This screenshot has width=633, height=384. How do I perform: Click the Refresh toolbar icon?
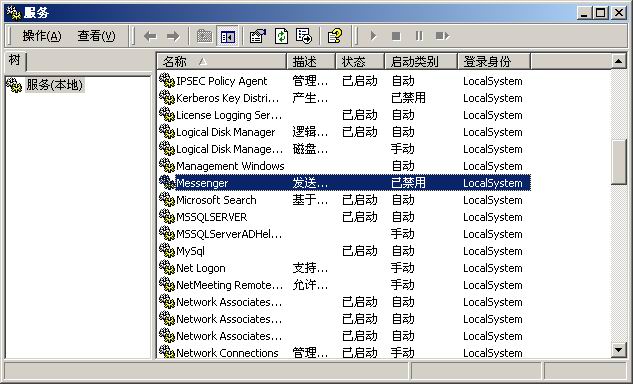[x=281, y=36]
